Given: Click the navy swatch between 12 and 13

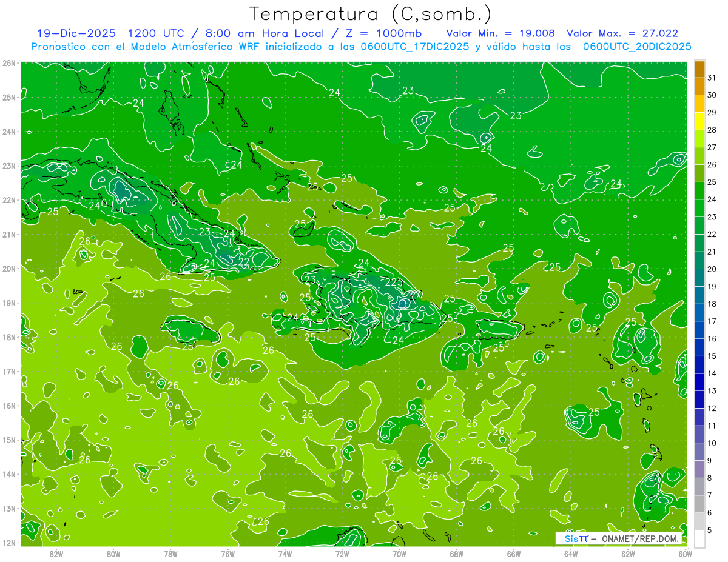Looking at the screenshot, I should click(x=699, y=400).
